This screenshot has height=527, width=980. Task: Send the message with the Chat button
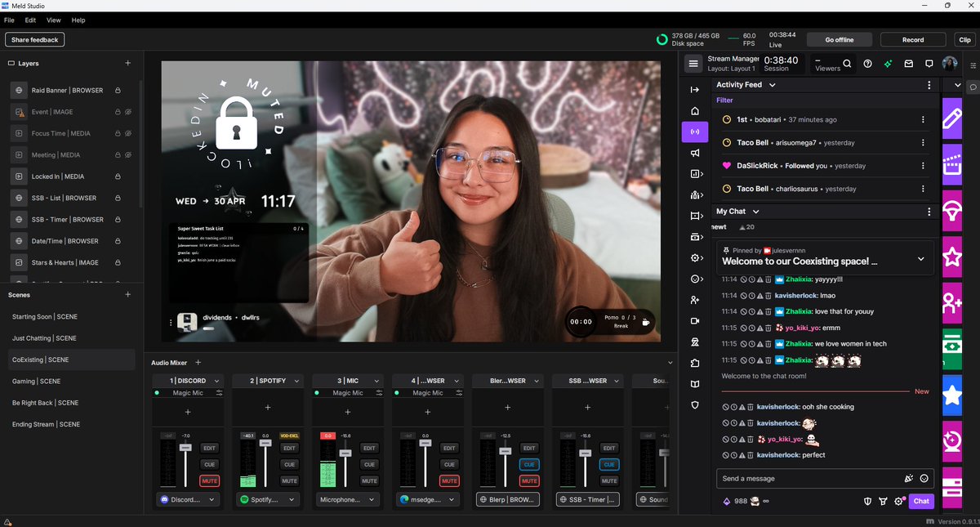coord(921,501)
